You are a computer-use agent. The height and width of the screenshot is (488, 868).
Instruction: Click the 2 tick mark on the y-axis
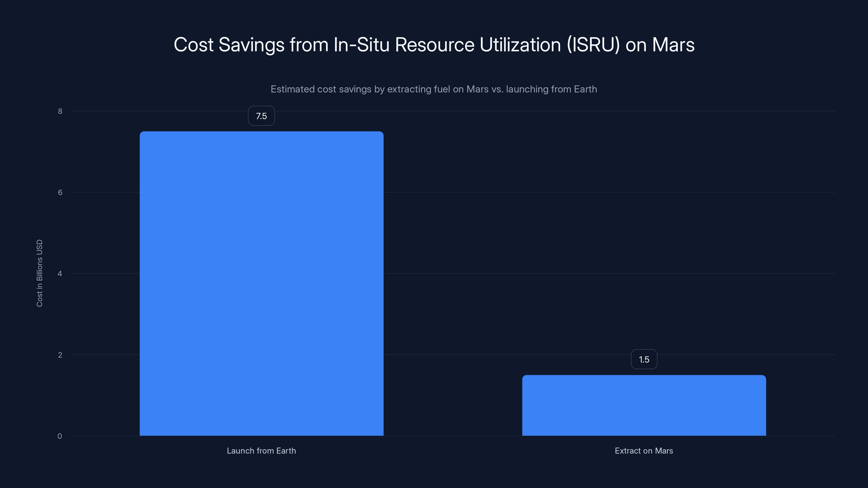61,355
